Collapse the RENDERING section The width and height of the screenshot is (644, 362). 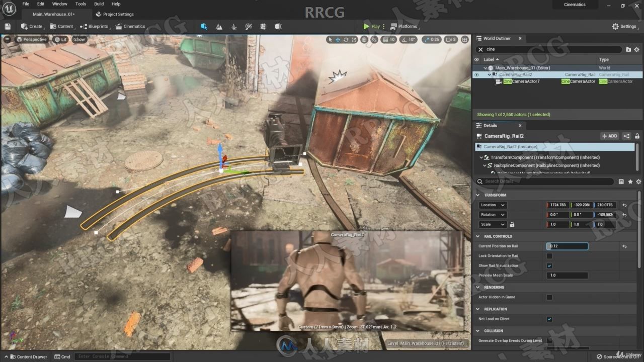(478, 288)
